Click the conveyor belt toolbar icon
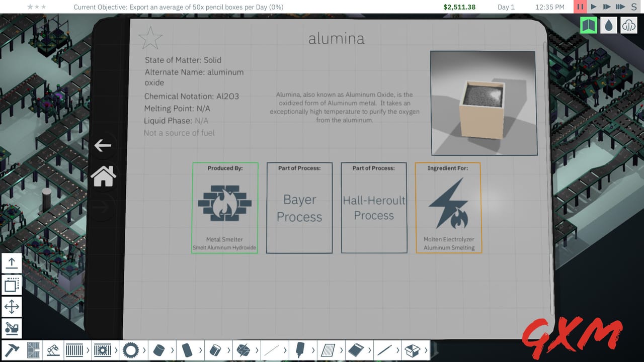 point(75,350)
